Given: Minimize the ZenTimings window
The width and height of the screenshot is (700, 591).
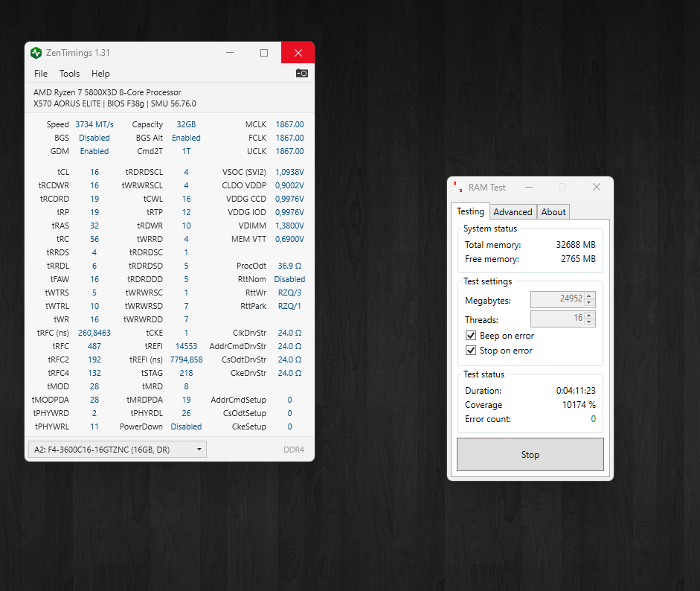Looking at the screenshot, I should pos(230,53).
